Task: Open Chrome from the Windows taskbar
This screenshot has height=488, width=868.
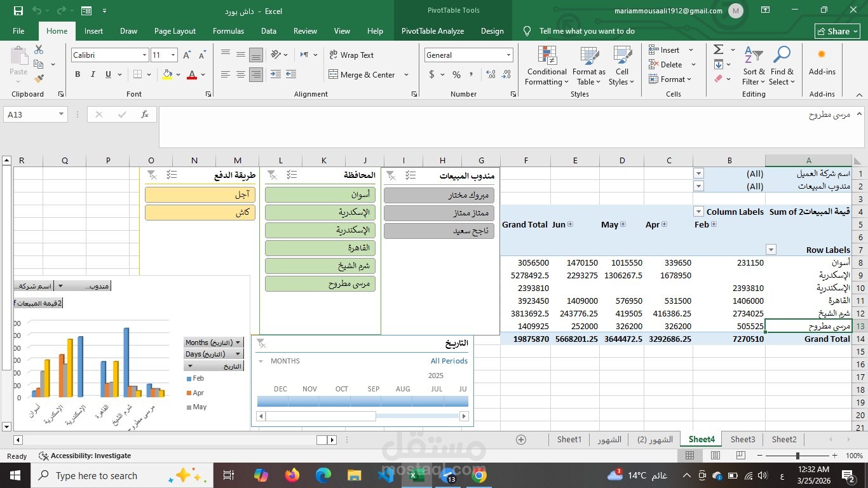Action: pos(479,475)
